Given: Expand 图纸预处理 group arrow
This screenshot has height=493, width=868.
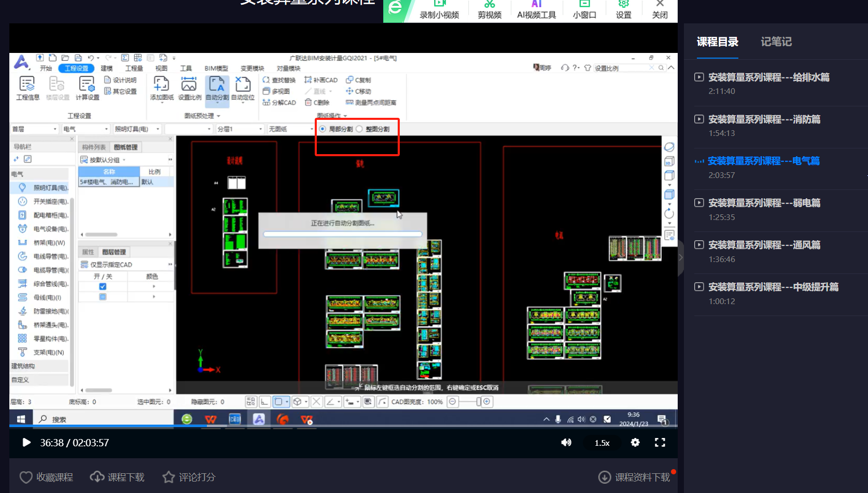Looking at the screenshot, I should pos(219,116).
